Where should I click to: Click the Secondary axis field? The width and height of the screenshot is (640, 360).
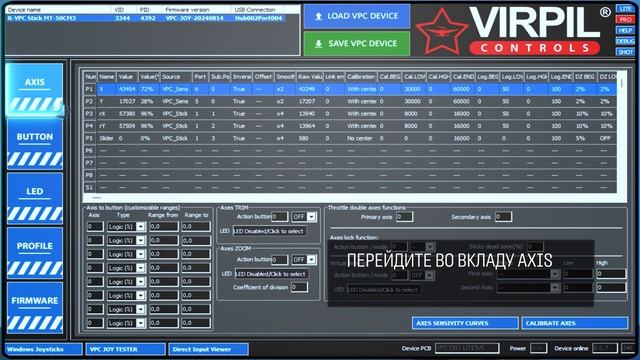pyautogui.click(x=503, y=217)
